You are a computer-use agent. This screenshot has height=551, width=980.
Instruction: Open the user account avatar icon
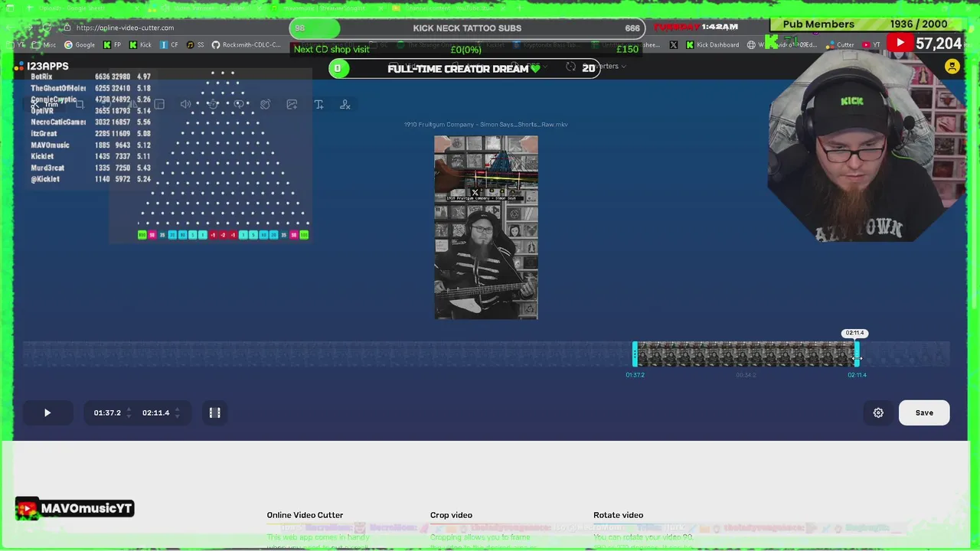(952, 67)
